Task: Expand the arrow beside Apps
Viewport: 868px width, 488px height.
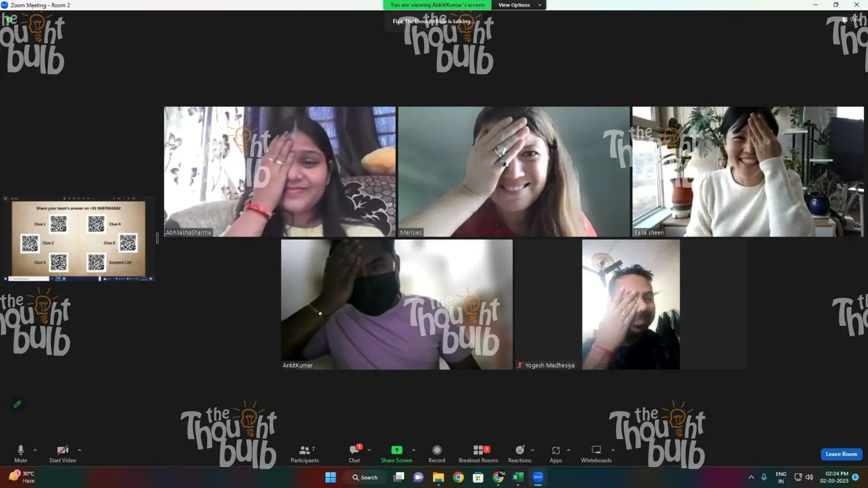Action: click(569, 450)
